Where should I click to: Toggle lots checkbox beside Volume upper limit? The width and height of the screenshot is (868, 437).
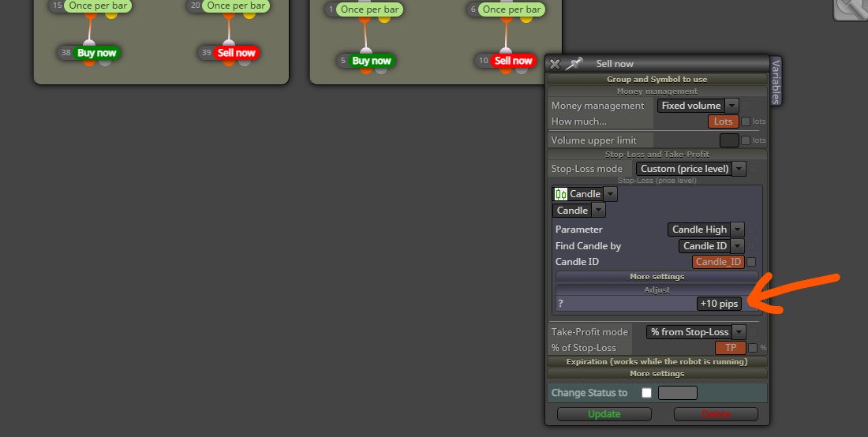coord(746,140)
